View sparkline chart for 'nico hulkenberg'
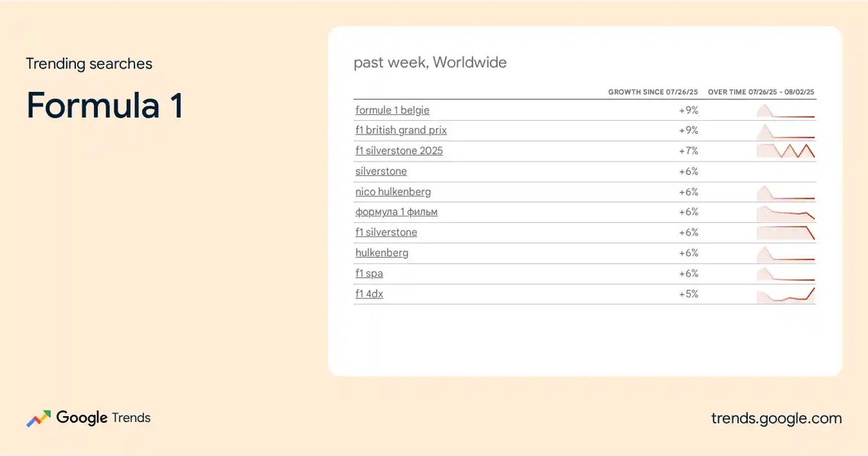Viewport: 868px width, 456px height. coord(786,193)
